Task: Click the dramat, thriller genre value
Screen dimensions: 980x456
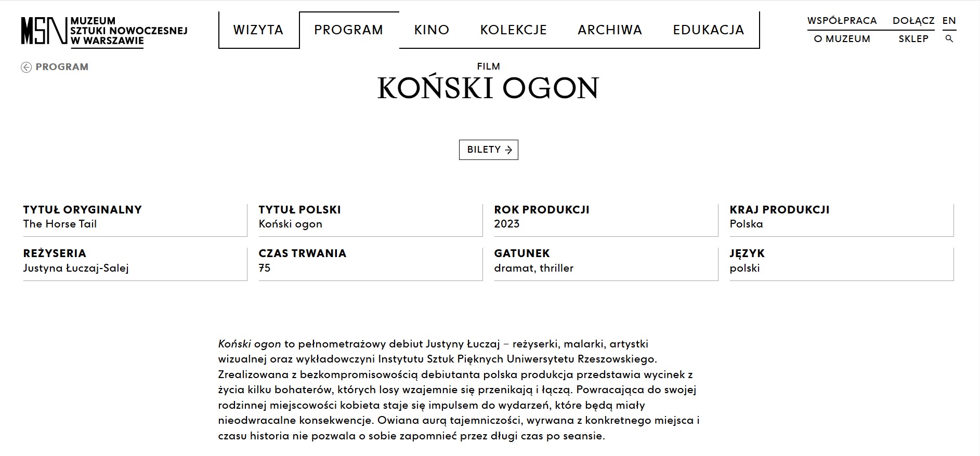Action: (533, 268)
